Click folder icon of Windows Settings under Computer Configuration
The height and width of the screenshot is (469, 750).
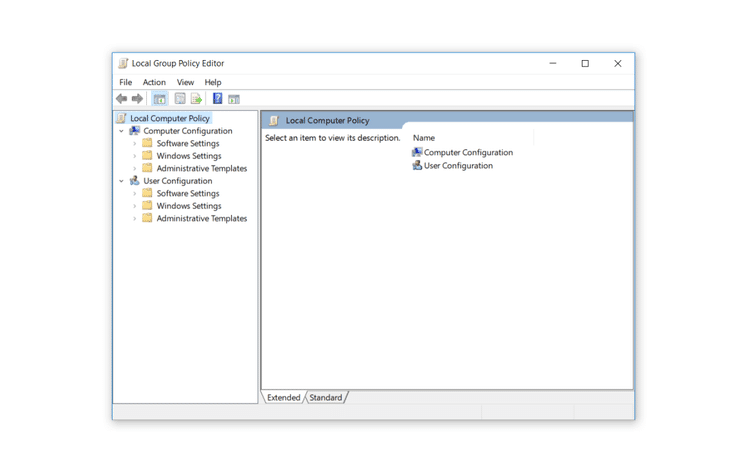click(x=147, y=155)
